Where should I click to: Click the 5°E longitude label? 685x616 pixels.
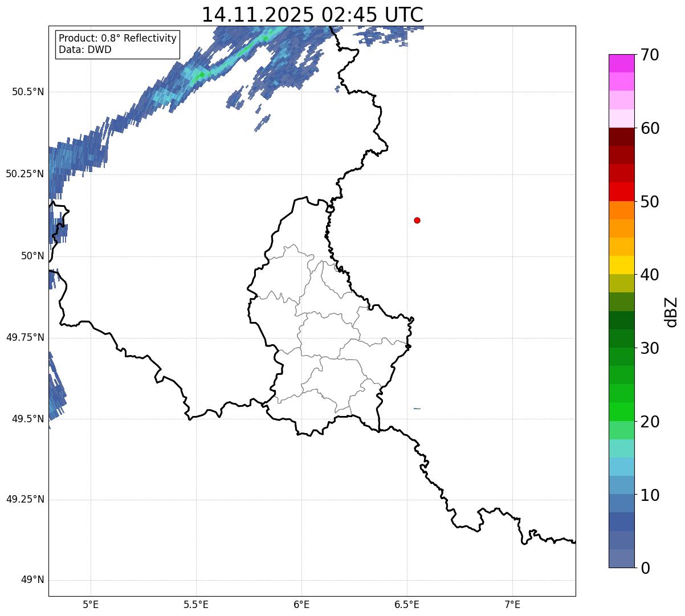click(x=91, y=605)
